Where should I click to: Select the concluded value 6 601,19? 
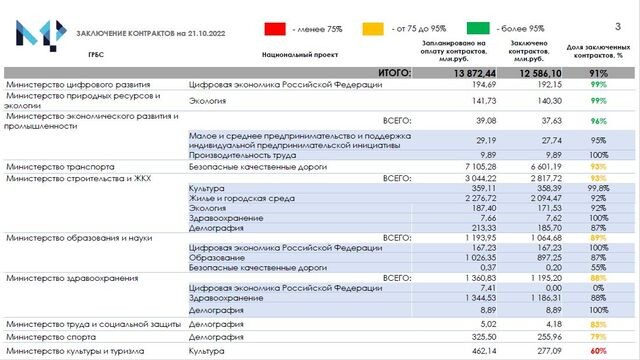[546, 167]
